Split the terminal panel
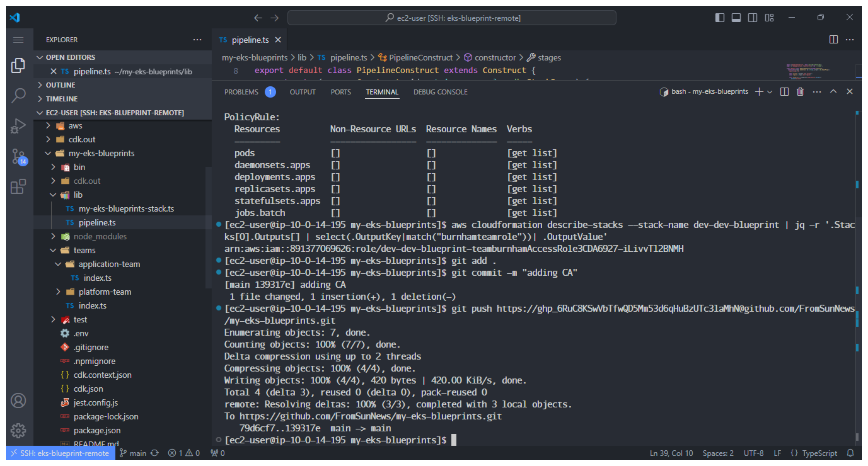The image size is (868, 466). tap(784, 92)
